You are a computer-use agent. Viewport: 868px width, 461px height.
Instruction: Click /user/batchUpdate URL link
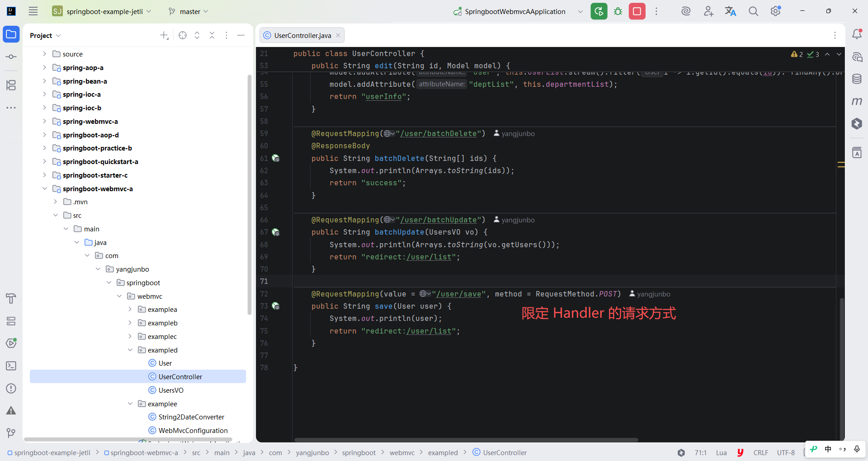click(439, 220)
